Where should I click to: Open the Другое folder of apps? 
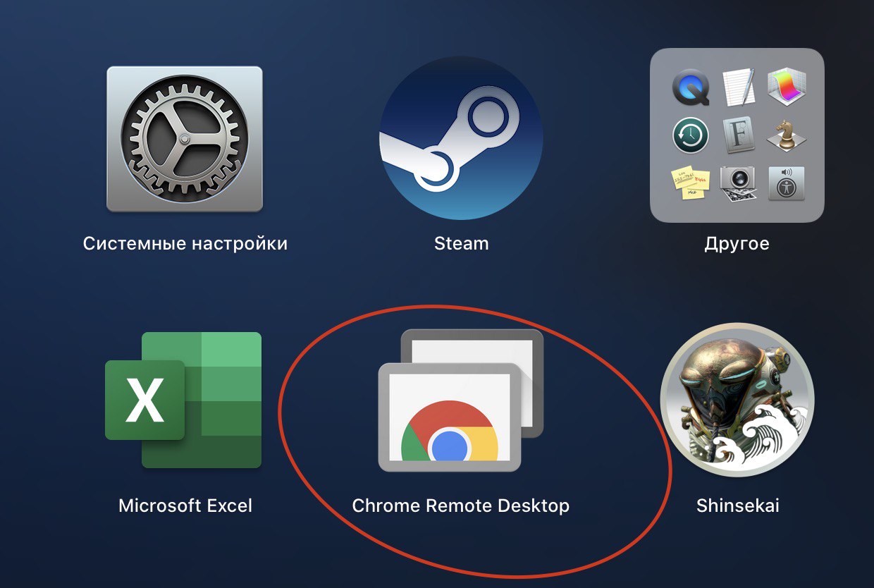point(737,135)
